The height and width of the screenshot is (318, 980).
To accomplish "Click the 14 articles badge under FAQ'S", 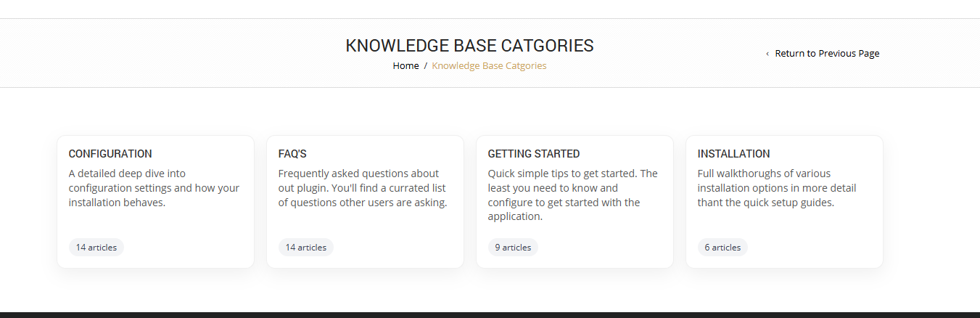I will 306,248.
